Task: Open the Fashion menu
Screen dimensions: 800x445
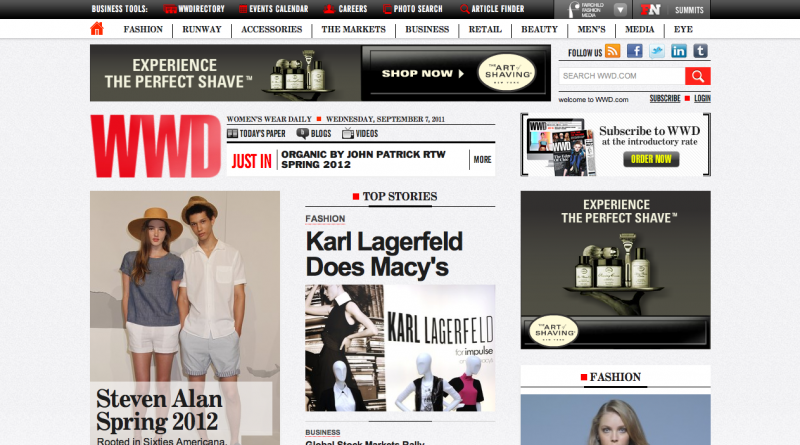Action: pos(143,29)
